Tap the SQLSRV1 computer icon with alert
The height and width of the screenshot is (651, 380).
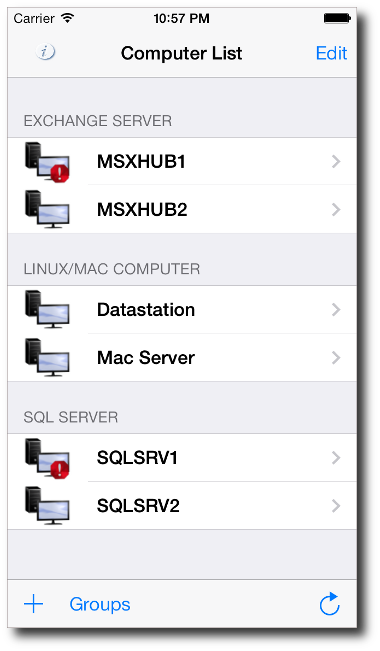click(x=47, y=458)
